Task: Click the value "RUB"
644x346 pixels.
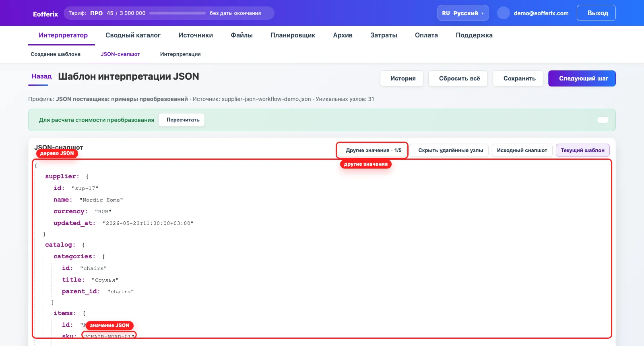Action: [x=103, y=212]
